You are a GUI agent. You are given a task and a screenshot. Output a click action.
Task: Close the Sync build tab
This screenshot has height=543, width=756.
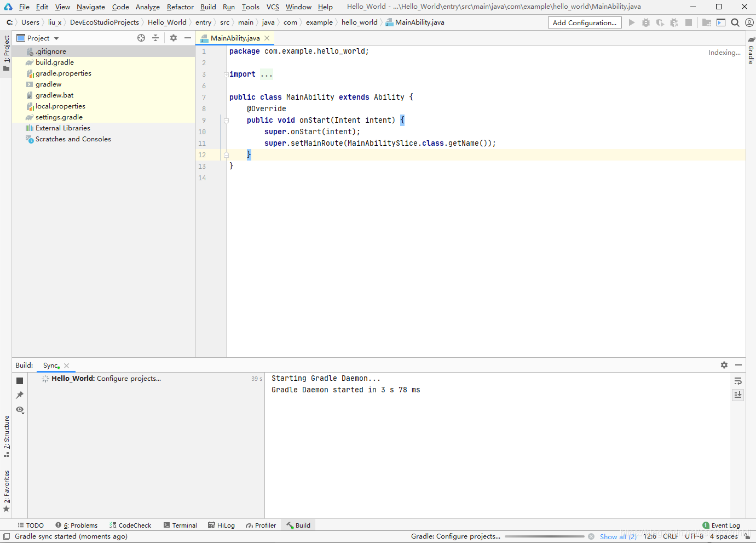(67, 365)
